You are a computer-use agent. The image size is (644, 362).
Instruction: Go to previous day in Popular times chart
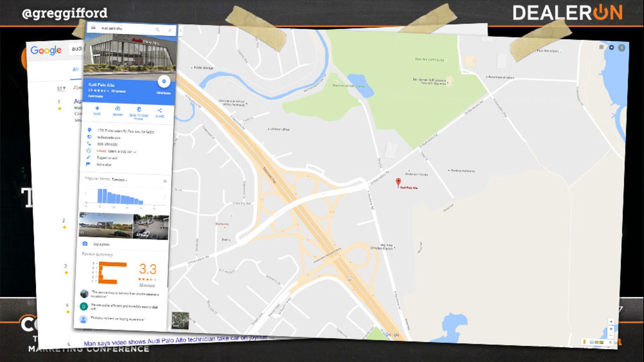tap(86, 194)
